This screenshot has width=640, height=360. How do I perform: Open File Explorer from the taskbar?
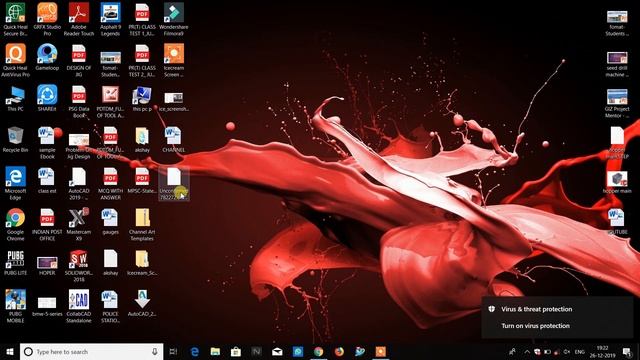point(215,351)
